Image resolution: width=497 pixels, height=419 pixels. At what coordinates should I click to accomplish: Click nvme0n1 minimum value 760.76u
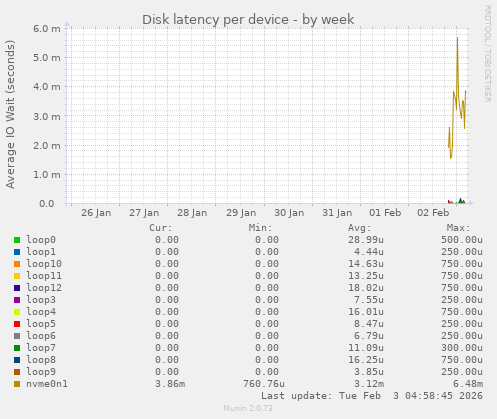point(264,384)
